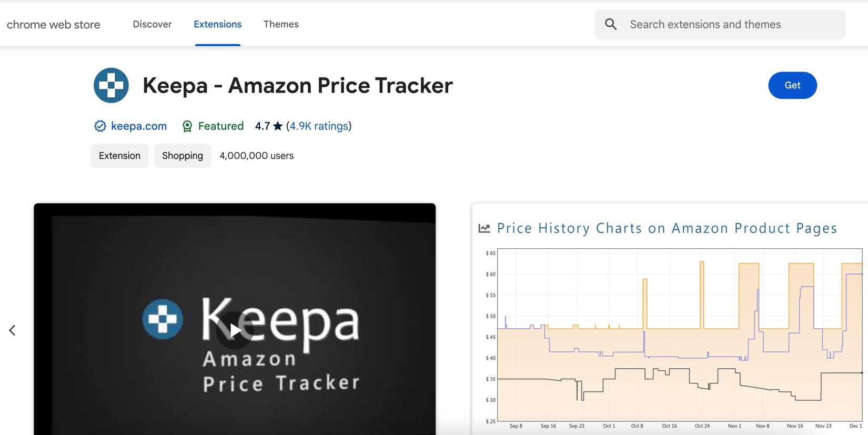Click the Shopping category chip
868x435 pixels.
183,156
